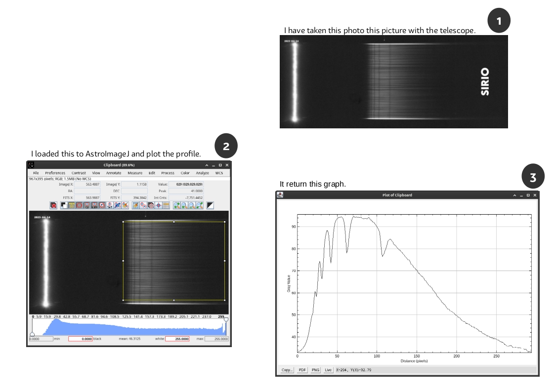Image resolution: width=555 pixels, height=392 pixels.
Task: Click the red X delete-slice icon in toolbar
Action: tap(53, 205)
